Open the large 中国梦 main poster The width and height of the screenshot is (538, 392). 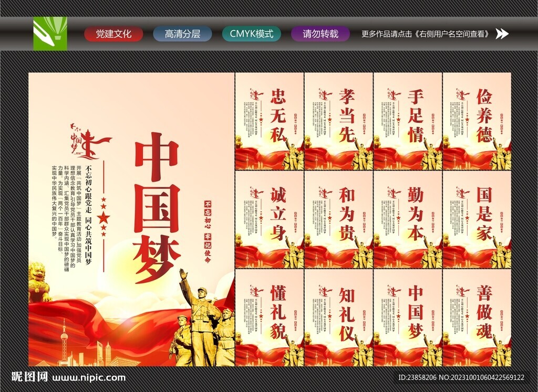pos(131,219)
